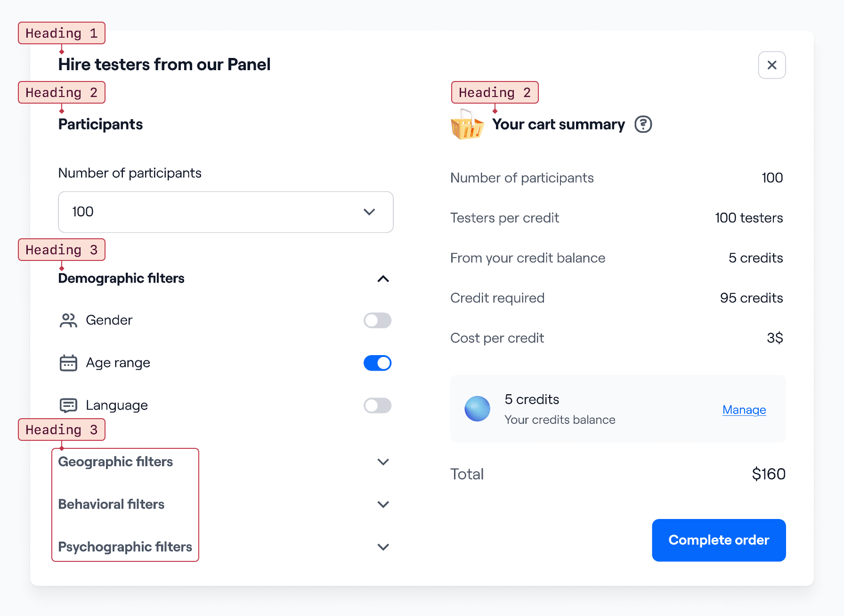
Task: Click the 'Cost per credit' label
Action: (x=497, y=338)
